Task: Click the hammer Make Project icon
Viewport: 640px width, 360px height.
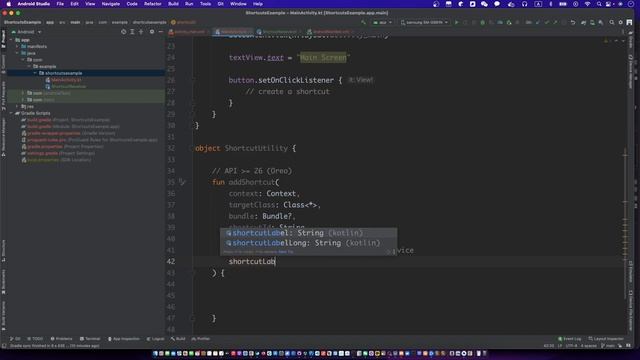Action: 363,22
